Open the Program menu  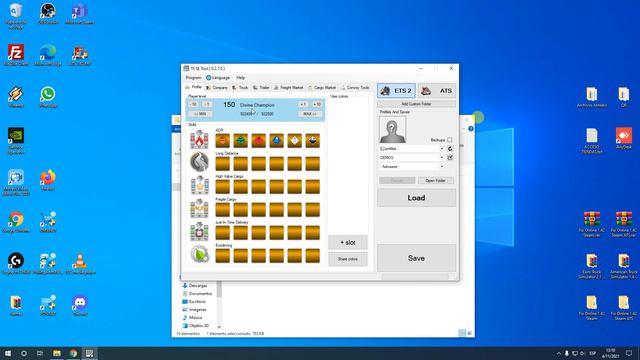(x=193, y=78)
